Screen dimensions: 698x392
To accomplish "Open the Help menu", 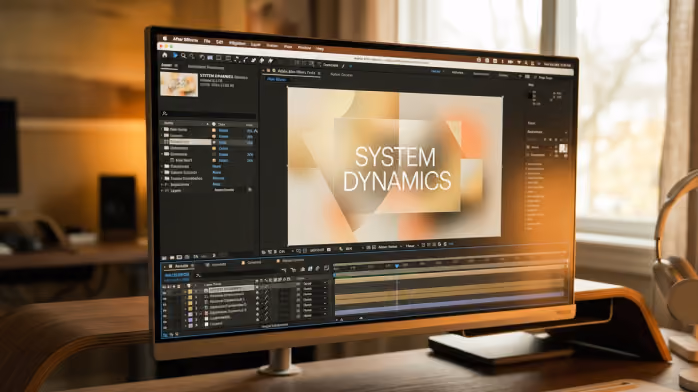I will point(320,48).
